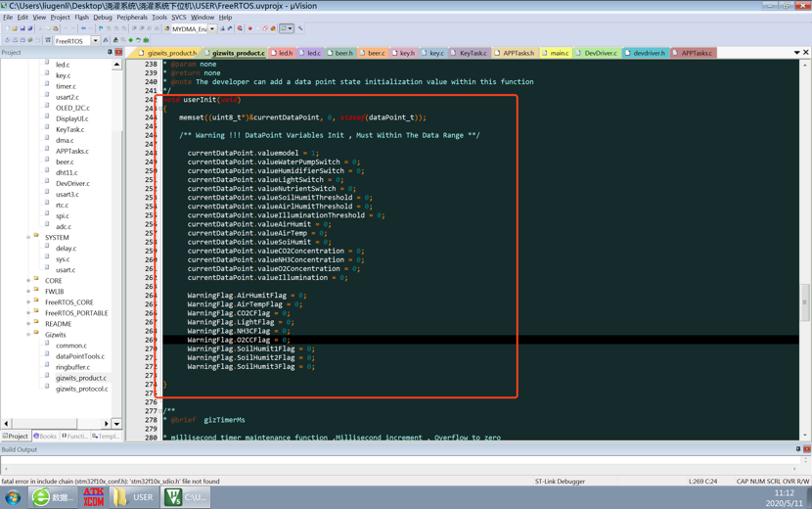Pin the Build Output panel
The height and width of the screenshot is (509, 812).
[x=798, y=449]
